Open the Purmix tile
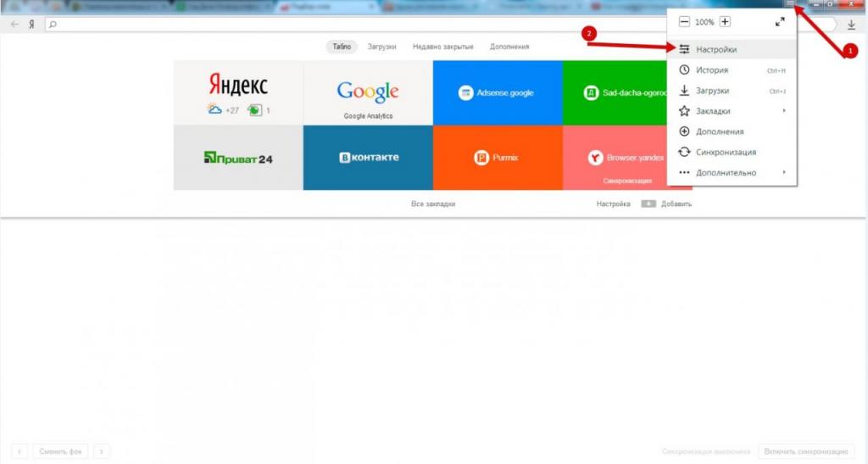The width and height of the screenshot is (868, 464). point(498,158)
